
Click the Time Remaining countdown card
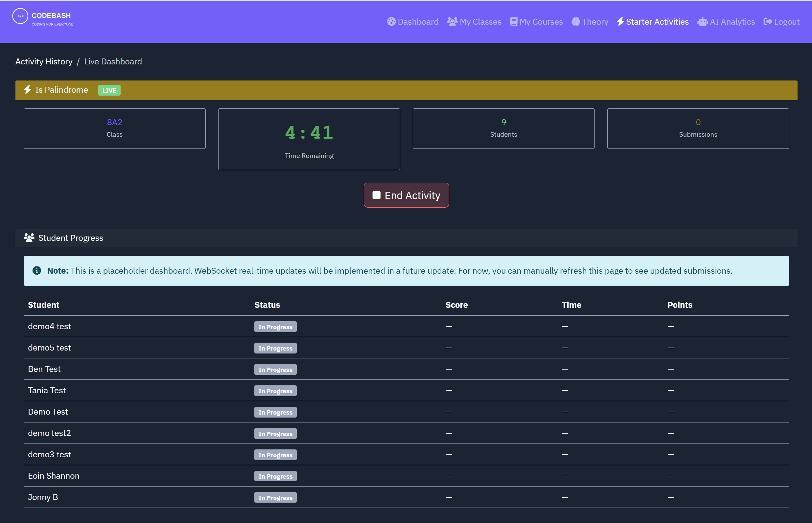(x=309, y=139)
